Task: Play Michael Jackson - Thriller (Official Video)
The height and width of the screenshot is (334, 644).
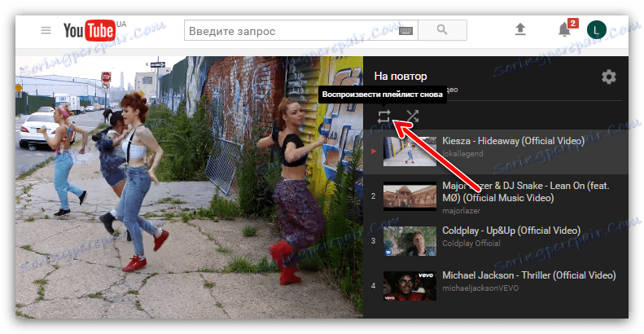Action: [x=529, y=275]
